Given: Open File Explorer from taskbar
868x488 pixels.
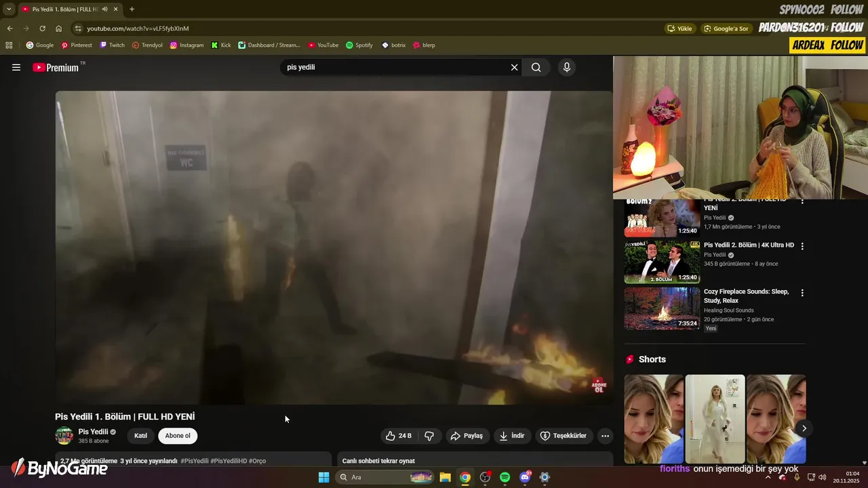Looking at the screenshot, I should [x=446, y=477].
